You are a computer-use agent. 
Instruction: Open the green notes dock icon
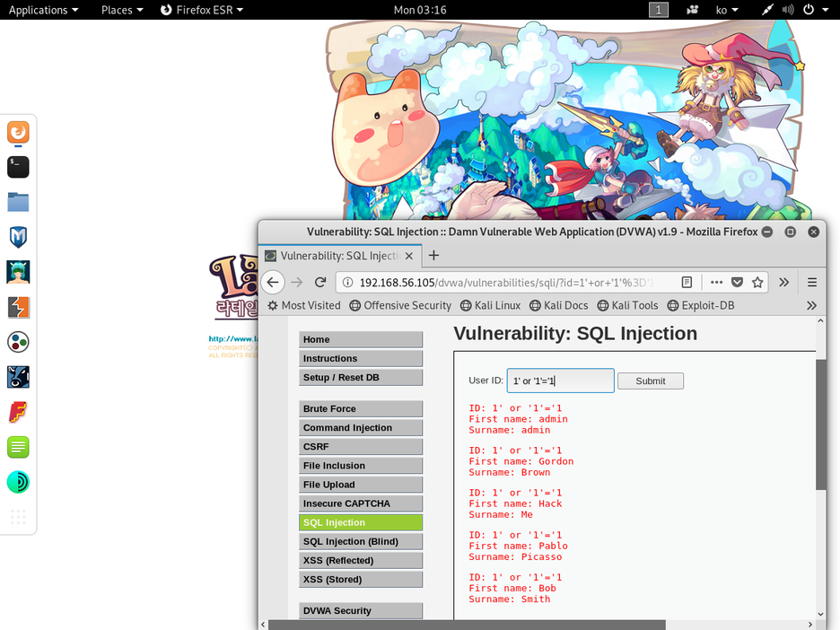(18, 447)
